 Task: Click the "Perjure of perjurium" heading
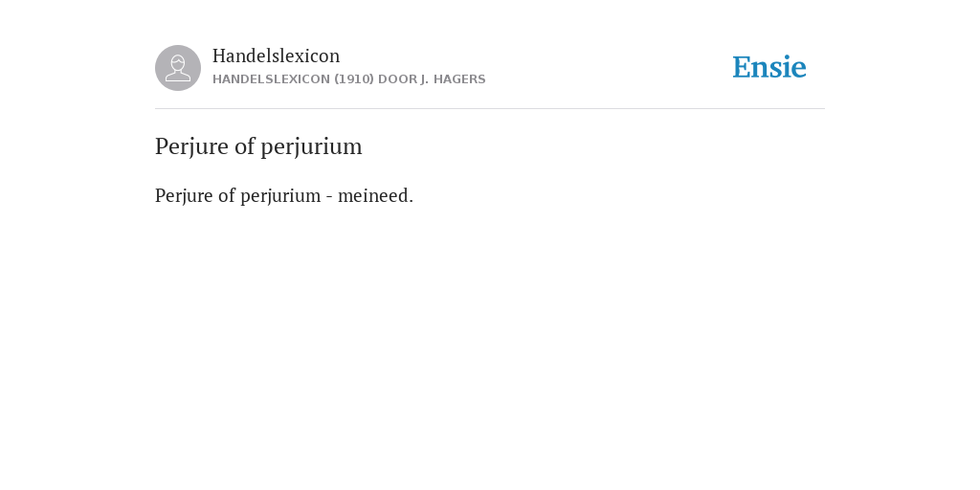tap(258, 146)
